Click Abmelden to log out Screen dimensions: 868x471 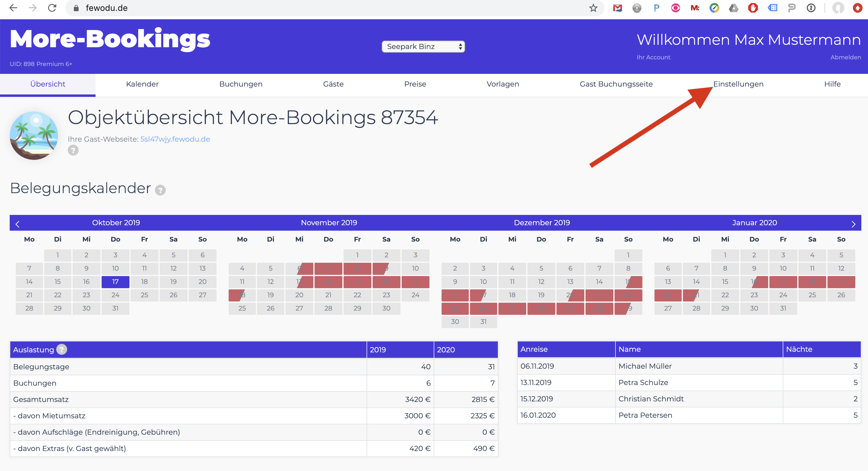845,57
